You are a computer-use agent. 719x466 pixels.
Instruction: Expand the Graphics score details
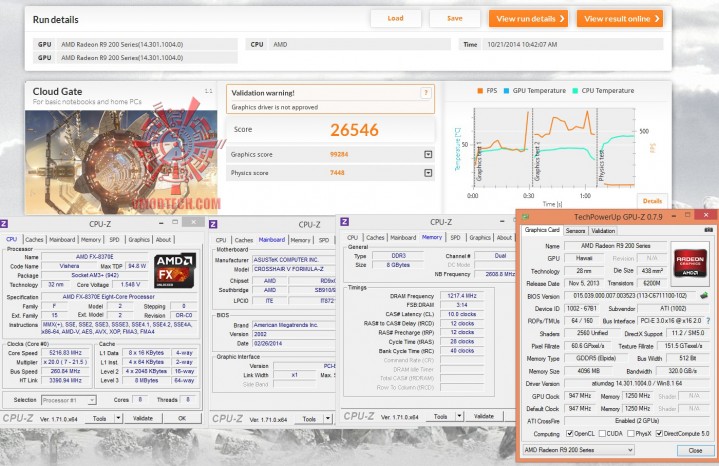click(x=428, y=155)
